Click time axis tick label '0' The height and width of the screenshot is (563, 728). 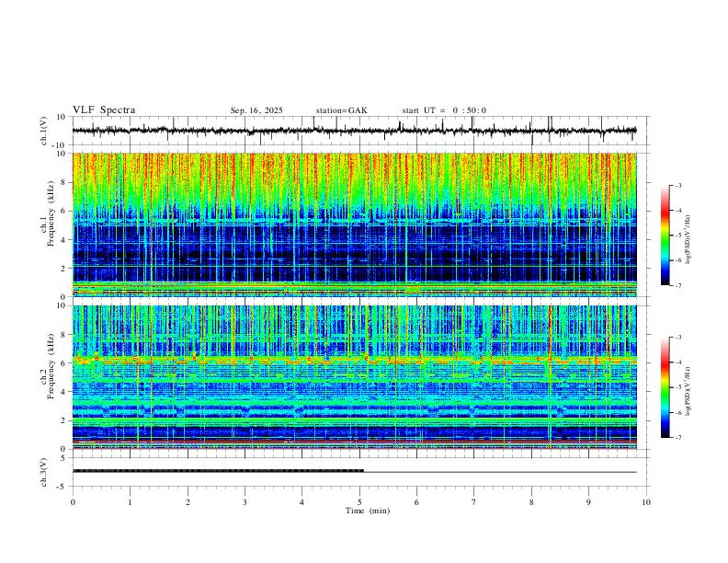point(73,502)
